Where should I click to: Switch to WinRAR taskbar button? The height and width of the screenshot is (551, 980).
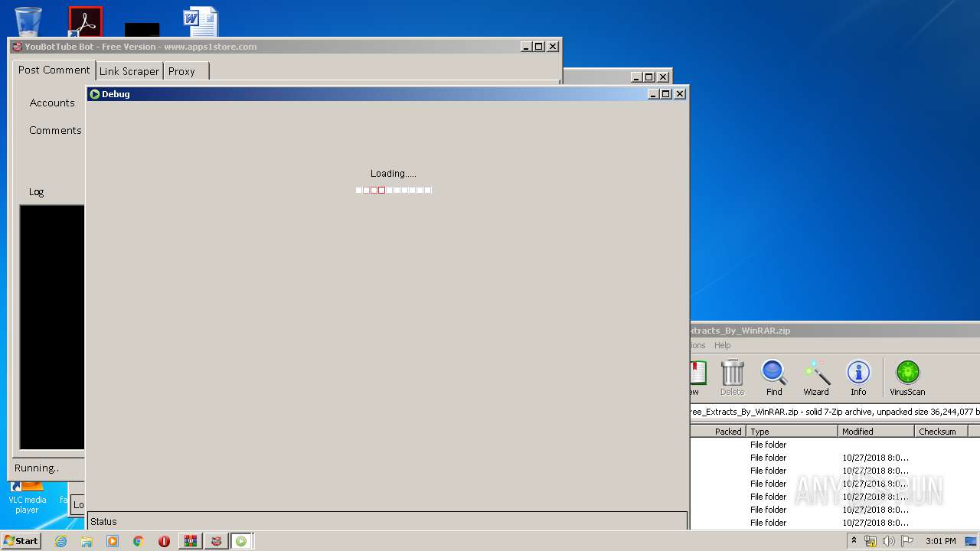tap(191, 541)
